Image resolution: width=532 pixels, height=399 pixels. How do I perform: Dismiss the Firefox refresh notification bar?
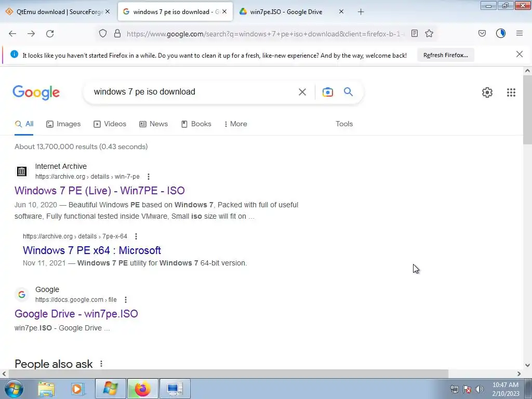[x=520, y=54]
